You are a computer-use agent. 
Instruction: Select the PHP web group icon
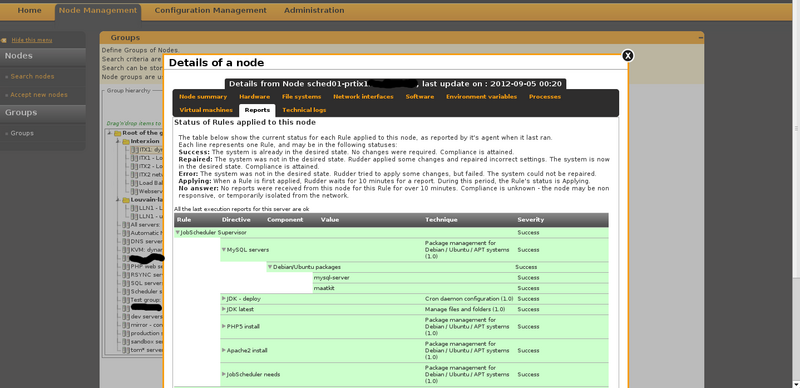point(126,266)
